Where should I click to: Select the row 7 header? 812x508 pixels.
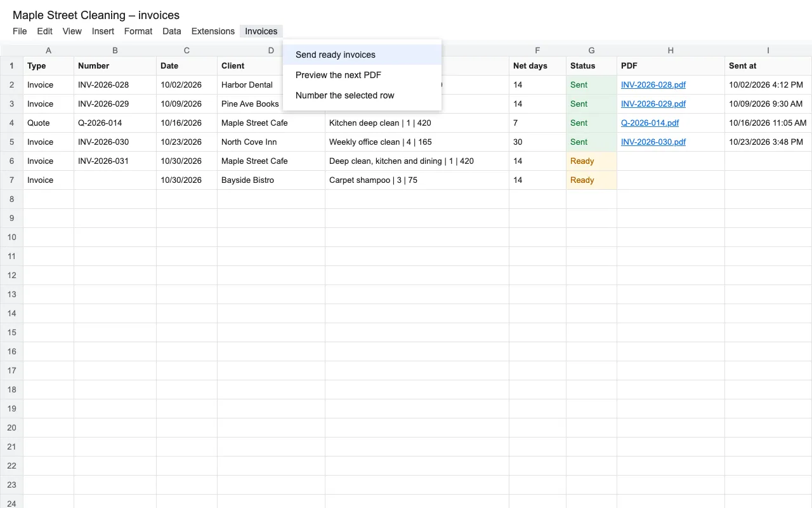11,180
